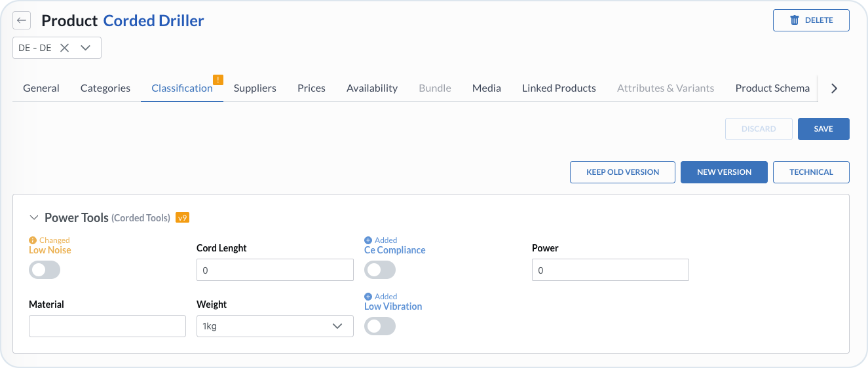Screen dimensions: 868x368
Task: Delete the product with the Delete button
Action: [x=811, y=20]
